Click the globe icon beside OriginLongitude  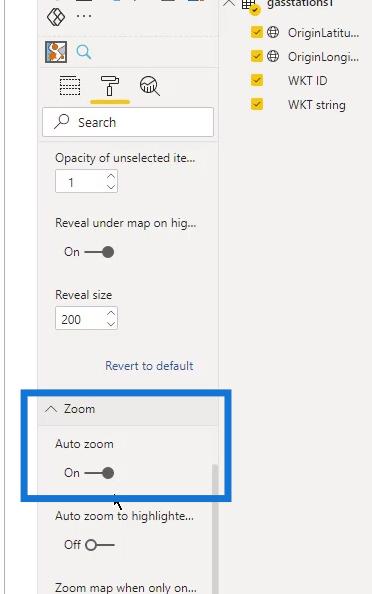pos(273,56)
